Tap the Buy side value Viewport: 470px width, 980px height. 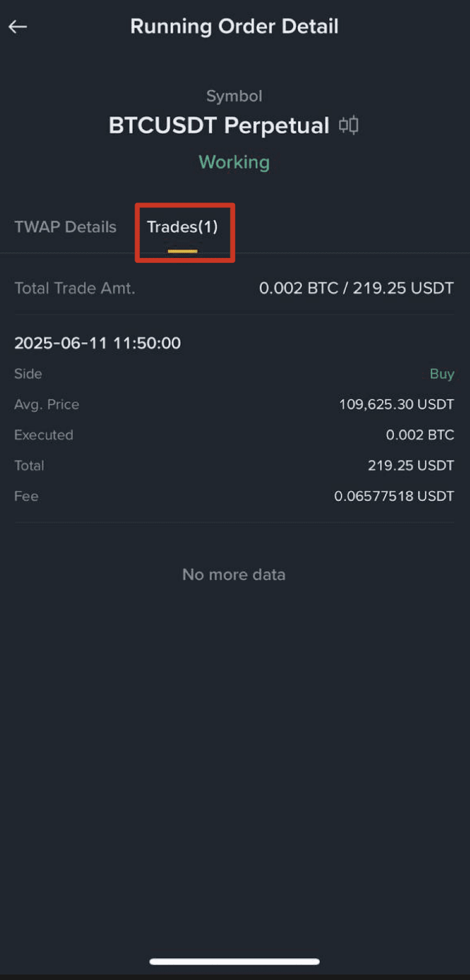click(442, 374)
